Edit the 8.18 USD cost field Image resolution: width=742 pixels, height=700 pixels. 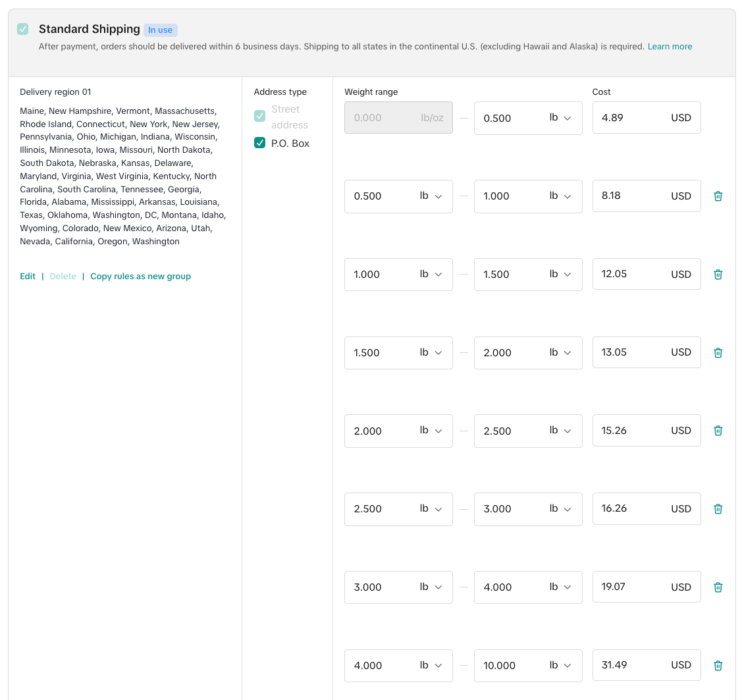coord(647,196)
